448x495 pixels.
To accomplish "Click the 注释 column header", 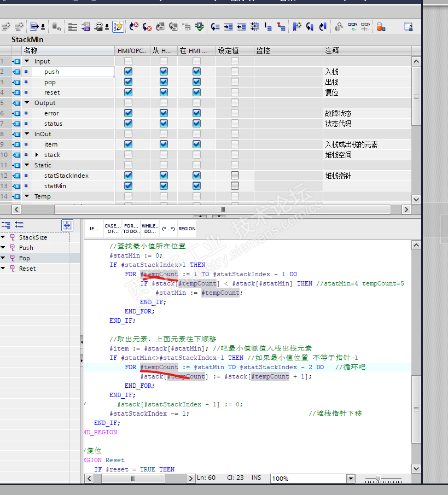I will pos(332,50).
